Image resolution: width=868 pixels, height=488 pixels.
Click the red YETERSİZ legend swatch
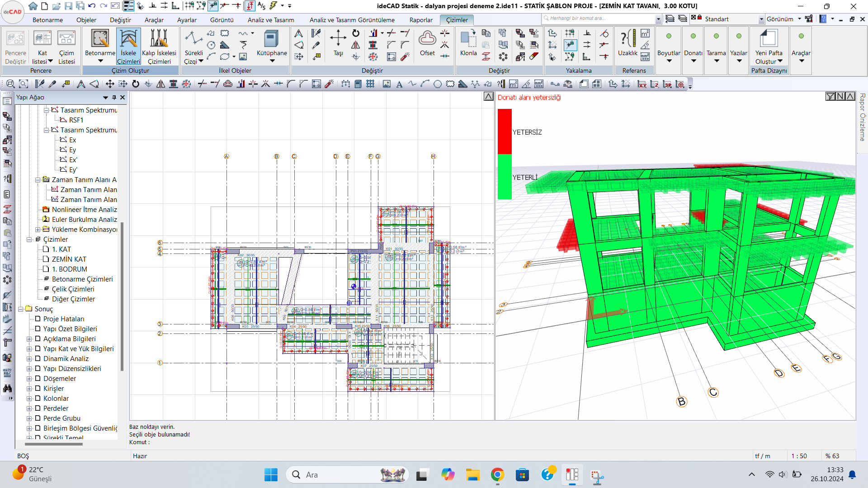505,131
